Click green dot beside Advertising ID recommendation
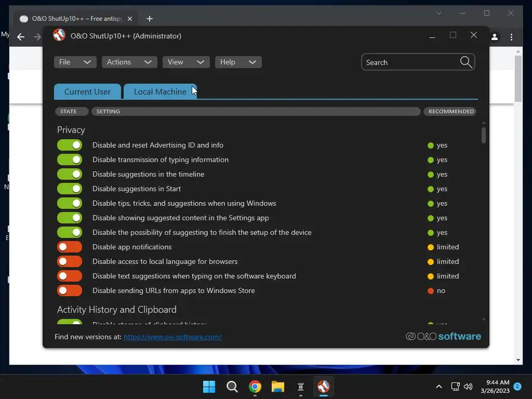 [431, 145]
